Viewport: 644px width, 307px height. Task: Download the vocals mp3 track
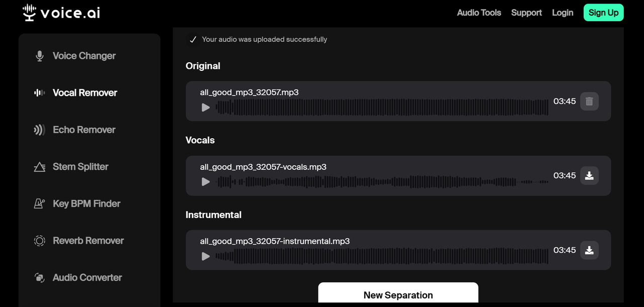click(x=589, y=175)
